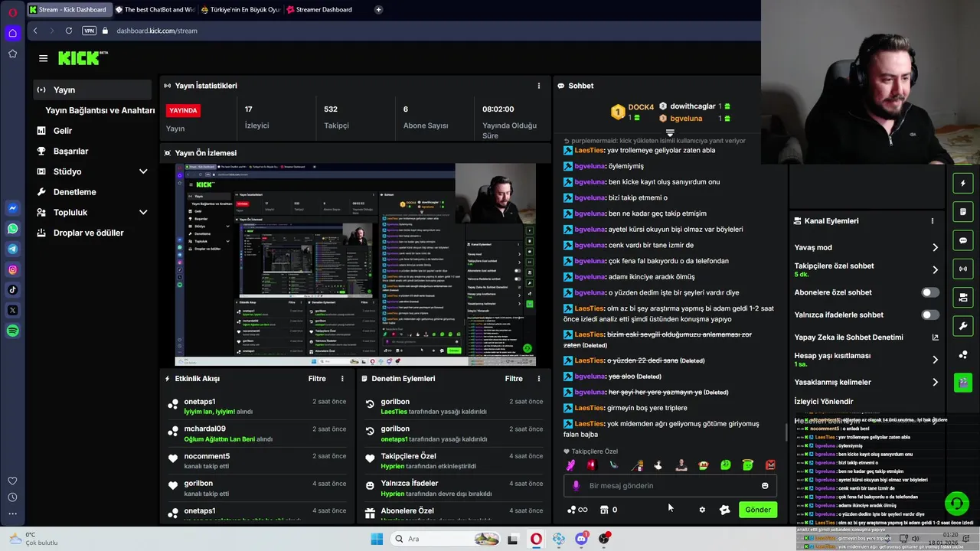Open the wrench tools icon in right rail
The height and width of the screenshot is (551, 980).
tap(963, 326)
